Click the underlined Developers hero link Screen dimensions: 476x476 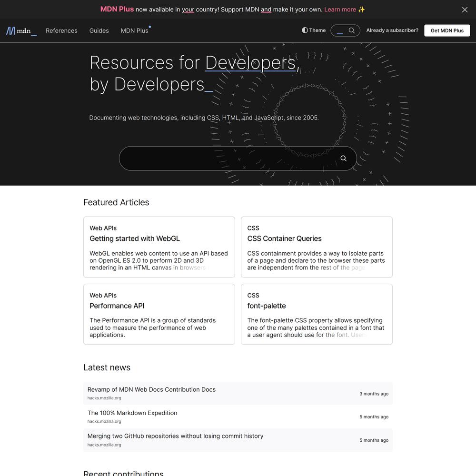tap(250, 63)
